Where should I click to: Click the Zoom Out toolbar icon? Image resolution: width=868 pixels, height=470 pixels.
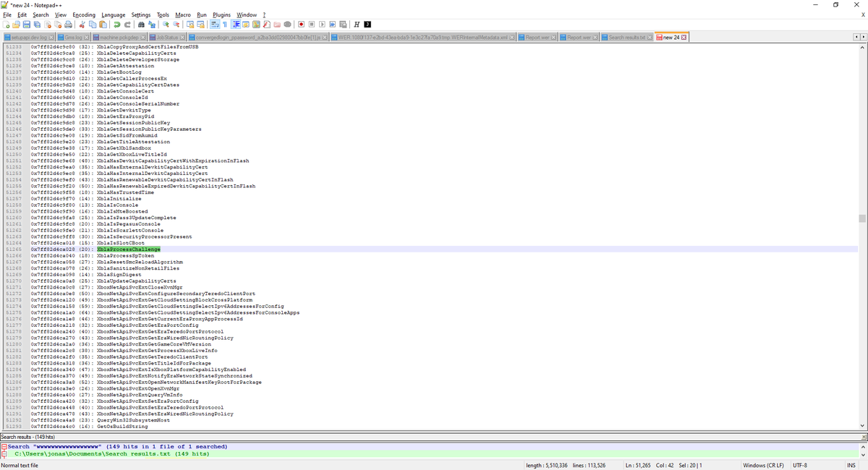click(176, 25)
